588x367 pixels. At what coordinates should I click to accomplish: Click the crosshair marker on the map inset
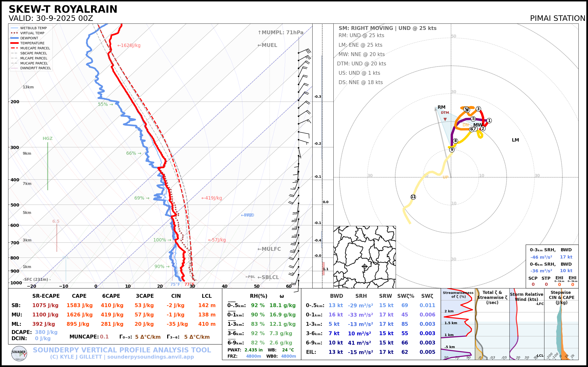click(365, 266)
